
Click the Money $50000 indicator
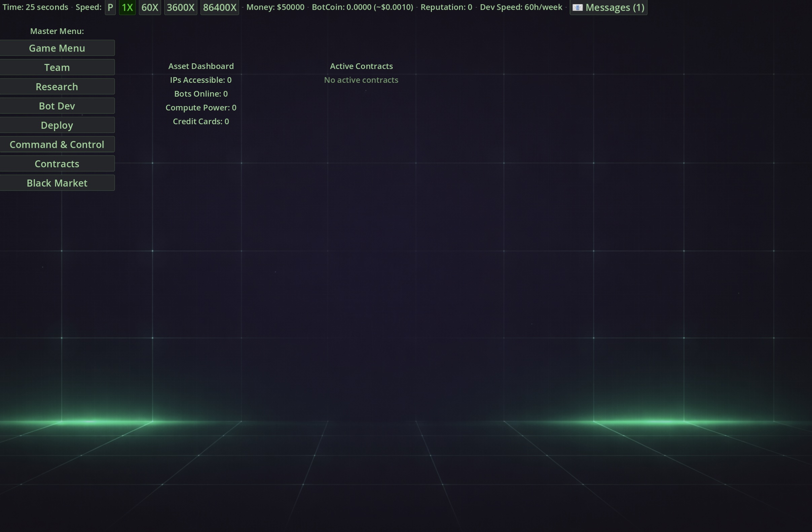[x=275, y=7]
